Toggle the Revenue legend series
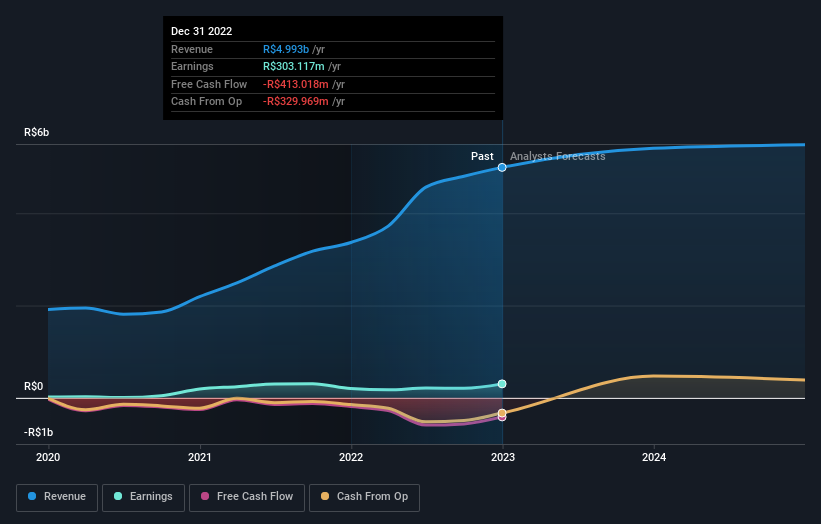This screenshot has height=524, width=821. point(57,497)
